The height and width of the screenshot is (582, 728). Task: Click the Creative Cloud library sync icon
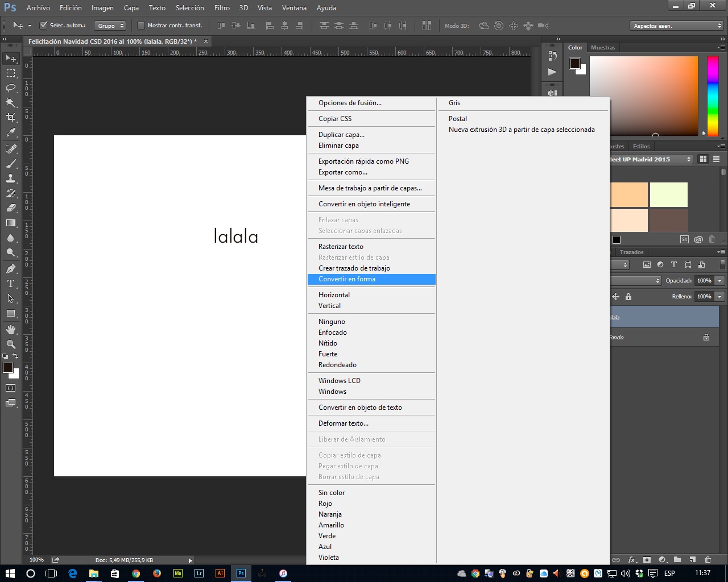[x=698, y=240]
